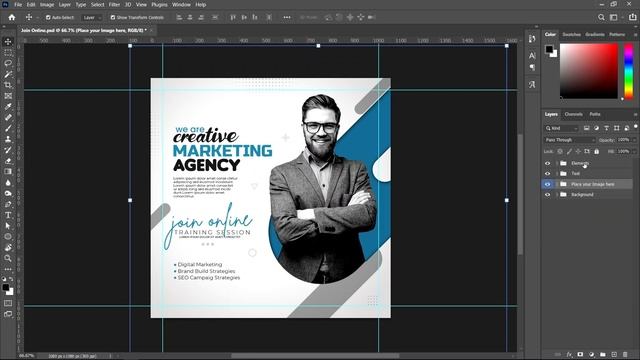Image resolution: width=640 pixels, height=360 pixels.
Task: Select the Rectangular Marquee tool
Action: coord(8,53)
